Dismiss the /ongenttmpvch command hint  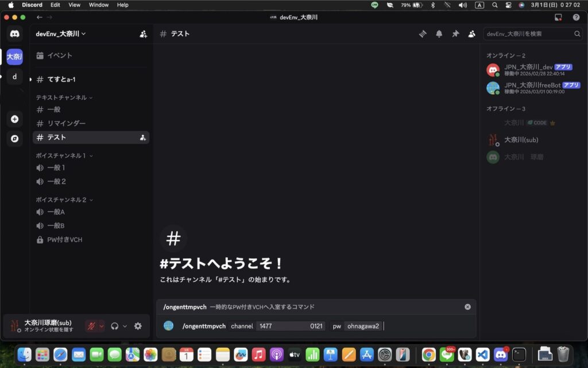pos(467,307)
